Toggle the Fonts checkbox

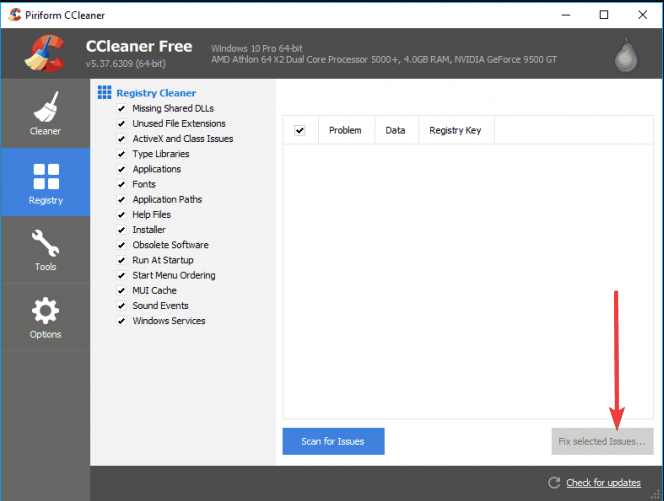click(x=122, y=184)
